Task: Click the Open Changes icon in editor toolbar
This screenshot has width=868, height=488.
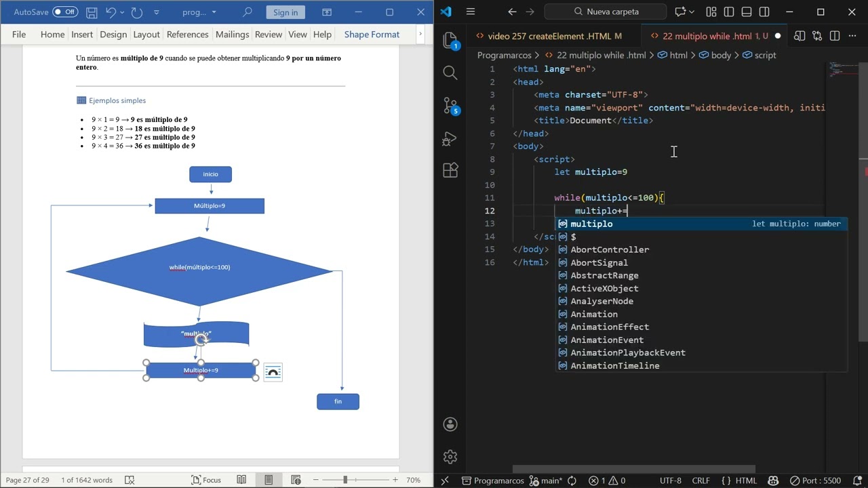Action: coord(817,36)
